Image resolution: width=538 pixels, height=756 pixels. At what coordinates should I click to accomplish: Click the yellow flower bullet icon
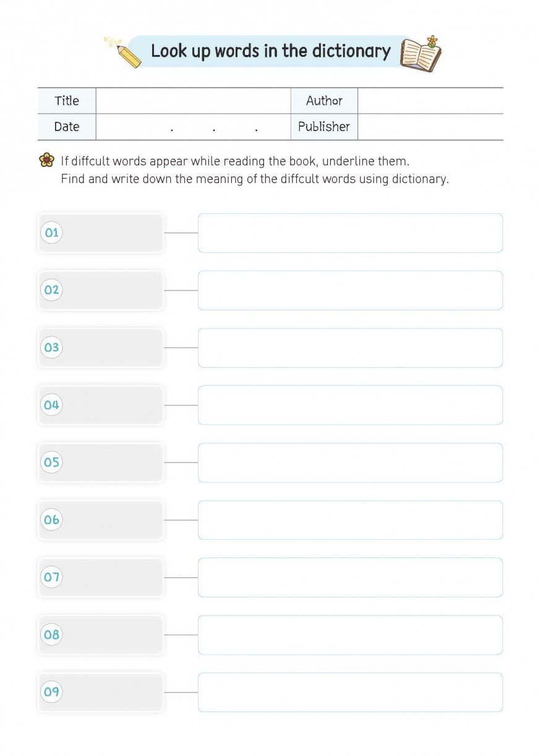click(x=46, y=161)
